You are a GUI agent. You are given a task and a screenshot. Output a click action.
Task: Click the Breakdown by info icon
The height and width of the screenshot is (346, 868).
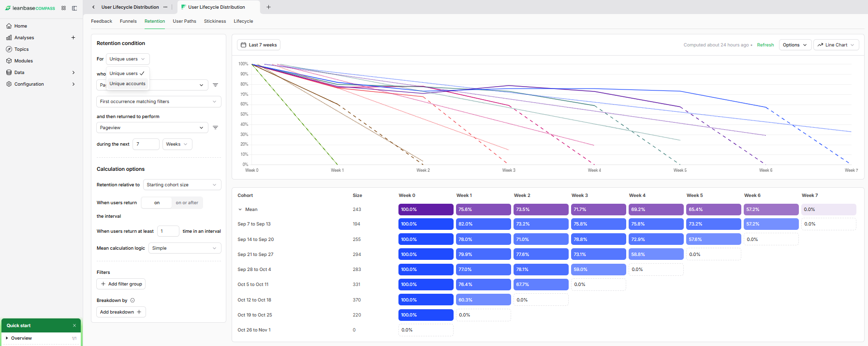coord(132,301)
